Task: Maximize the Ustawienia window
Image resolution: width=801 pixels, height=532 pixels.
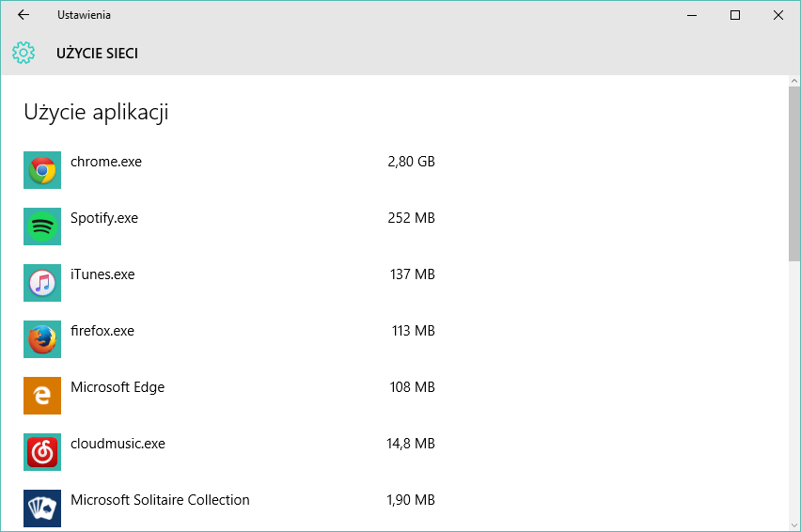Action: tap(735, 15)
